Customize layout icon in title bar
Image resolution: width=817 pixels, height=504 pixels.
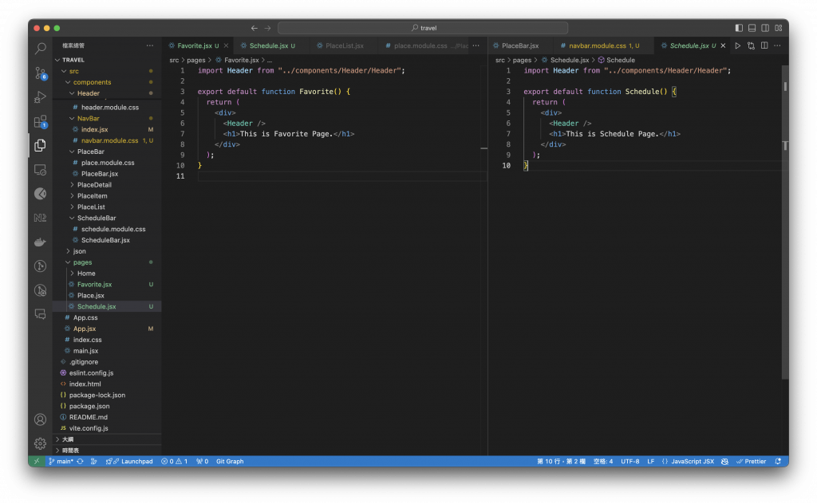[779, 28]
